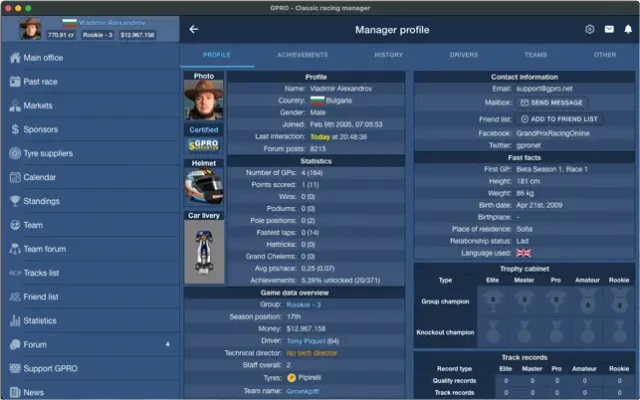Click Add to Friend List button
The image size is (640, 400).
pyautogui.click(x=559, y=119)
